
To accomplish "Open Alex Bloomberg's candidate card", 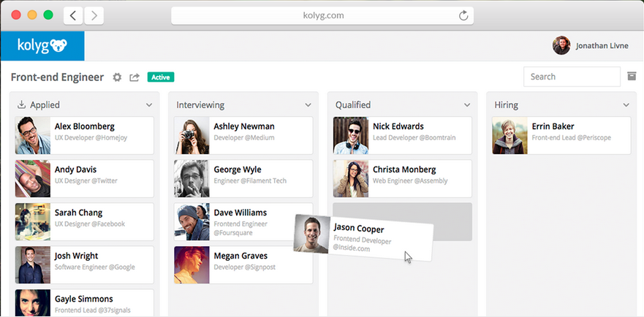I will click(x=84, y=136).
